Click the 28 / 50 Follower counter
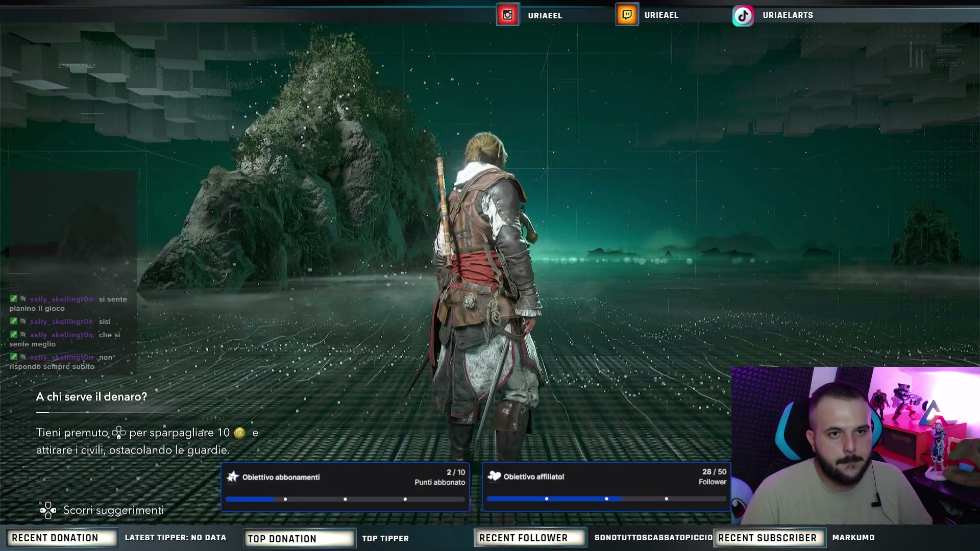Image resolution: width=980 pixels, height=551 pixels. pos(713,477)
